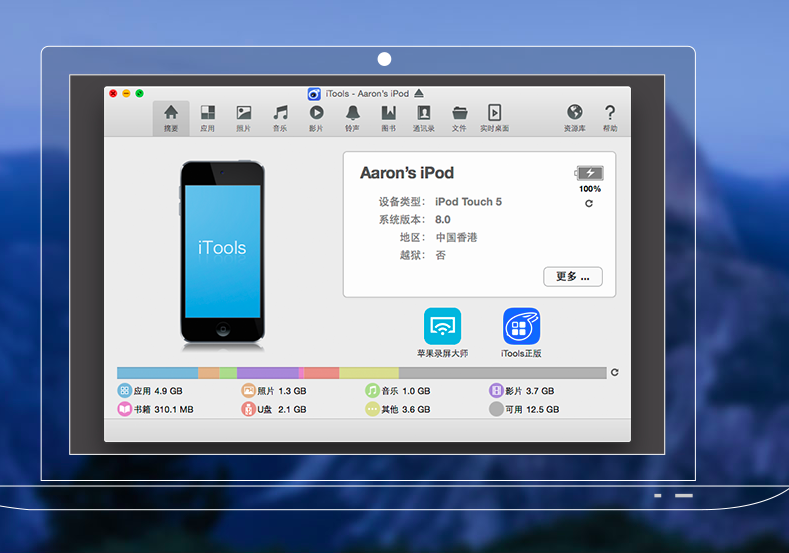Click the 照片 1.3 GB legend icon
Screen dimensions: 789x553
pos(249,390)
